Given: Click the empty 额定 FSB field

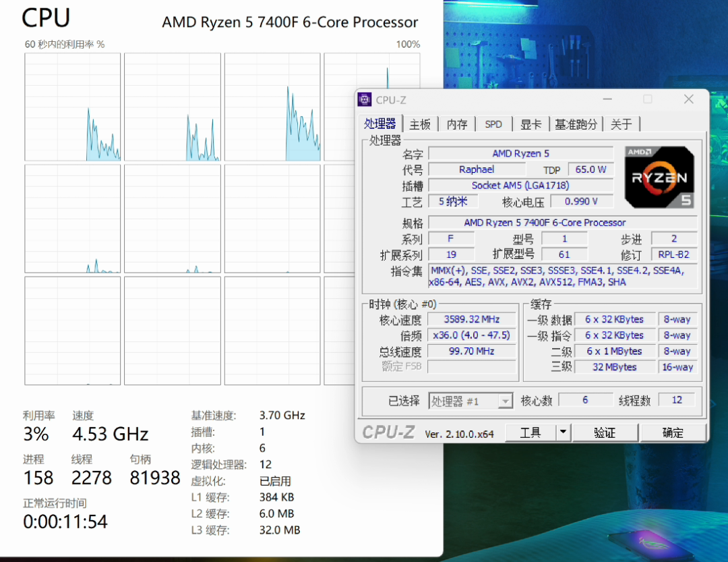Looking at the screenshot, I should click(x=471, y=367).
